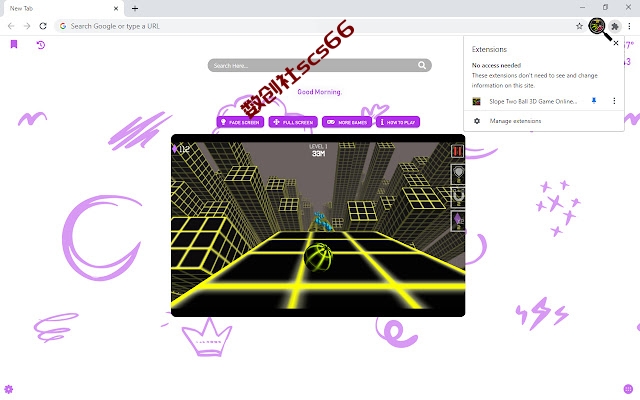This screenshot has height=400, width=640.
Task: Click the Full Screen button
Action: tap(293, 122)
